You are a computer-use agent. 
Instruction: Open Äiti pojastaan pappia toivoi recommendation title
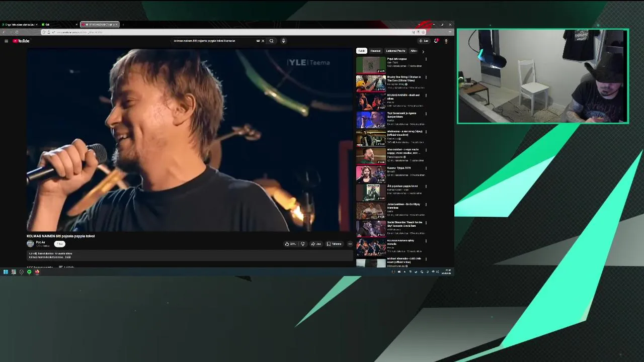403,186
